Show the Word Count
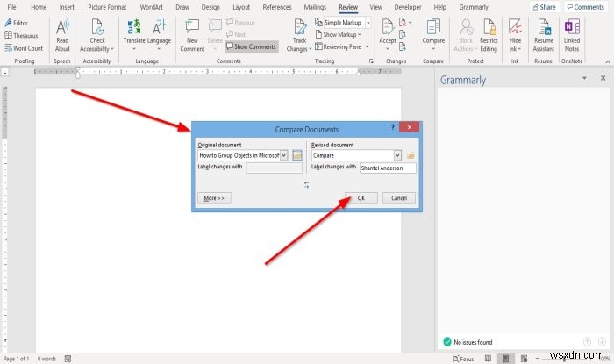This screenshot has width=614, height=364. [x=24, y=48]
